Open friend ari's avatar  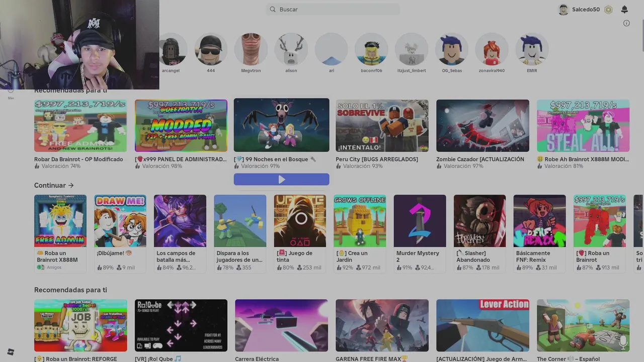click(x=331, y=49)
